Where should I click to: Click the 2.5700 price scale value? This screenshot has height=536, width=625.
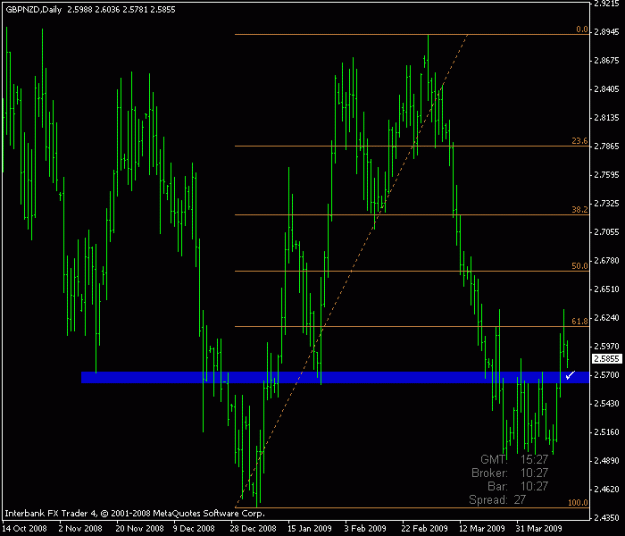tap(607, 375)
